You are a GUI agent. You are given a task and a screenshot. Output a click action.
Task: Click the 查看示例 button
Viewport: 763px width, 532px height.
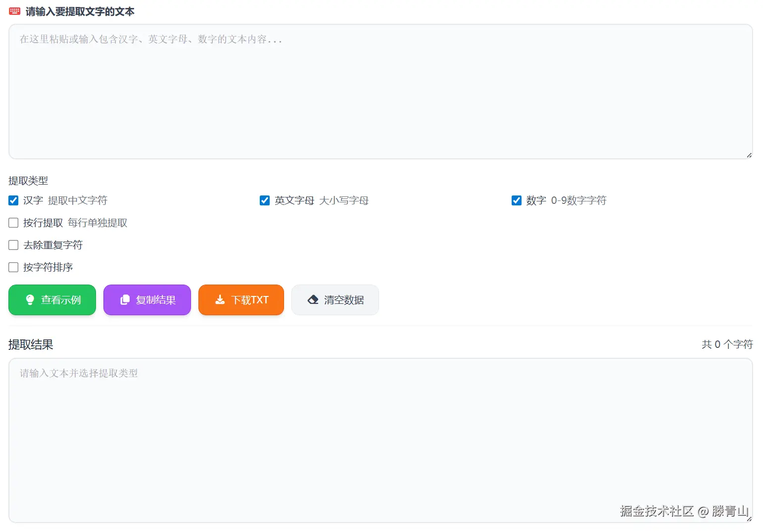coord(52,299)
